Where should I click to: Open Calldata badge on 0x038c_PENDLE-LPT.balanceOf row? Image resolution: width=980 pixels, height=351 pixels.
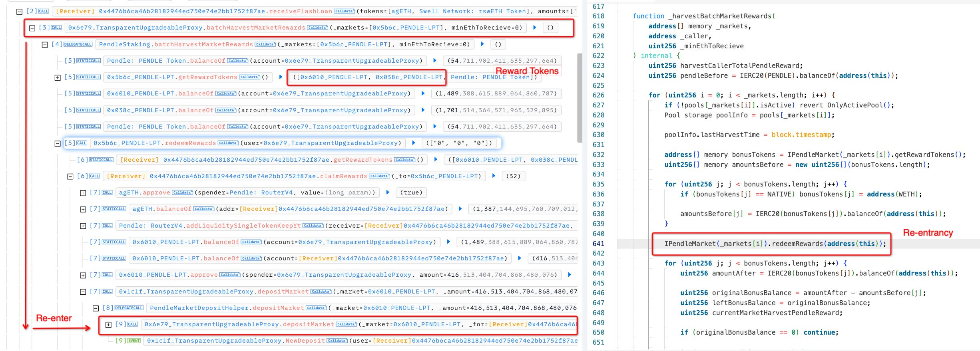(226, 110)
